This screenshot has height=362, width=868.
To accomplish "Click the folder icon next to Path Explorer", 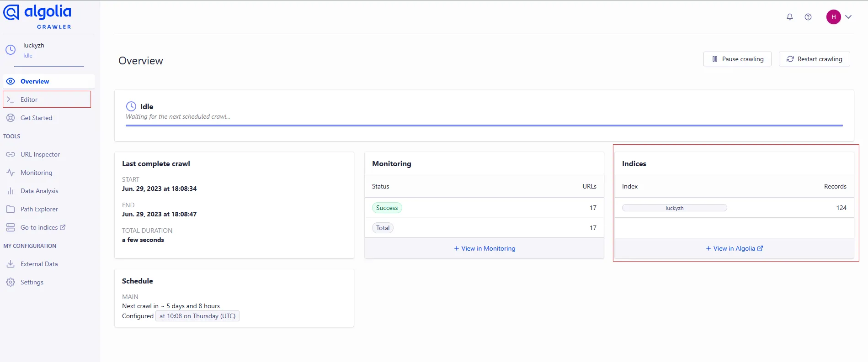I will click(11, 209).
